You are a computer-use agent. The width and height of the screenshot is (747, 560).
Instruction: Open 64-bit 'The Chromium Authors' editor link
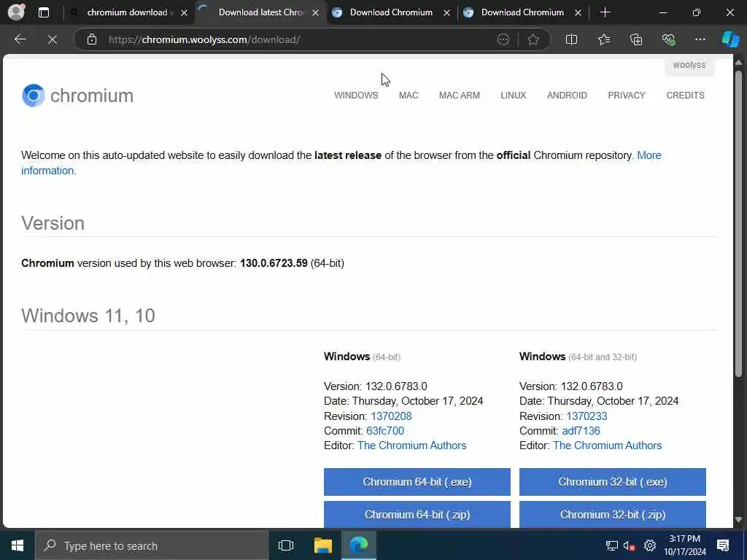411,446
